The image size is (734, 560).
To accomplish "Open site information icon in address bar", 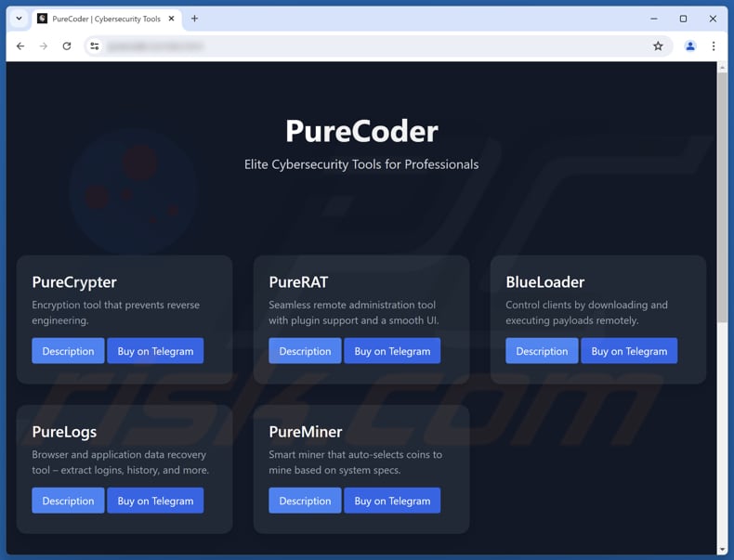I will click(94, 46).
